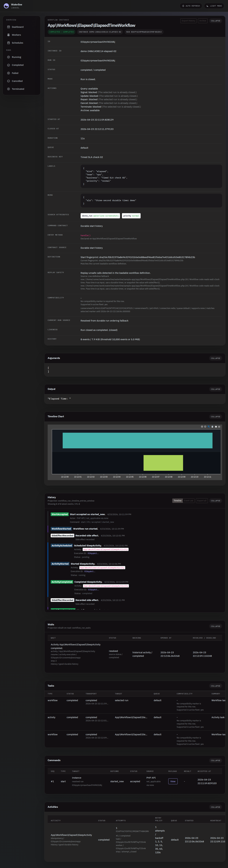228x868 pixels.
Task: Reset timeline chart zoom with home icon
Action: pyautogui.click(x=216, y=427)
